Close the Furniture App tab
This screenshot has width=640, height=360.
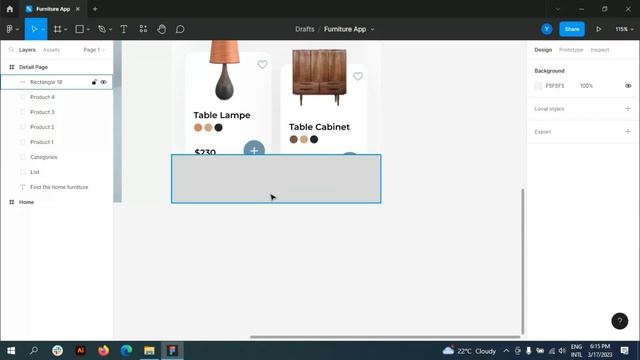tap(78, 9)
